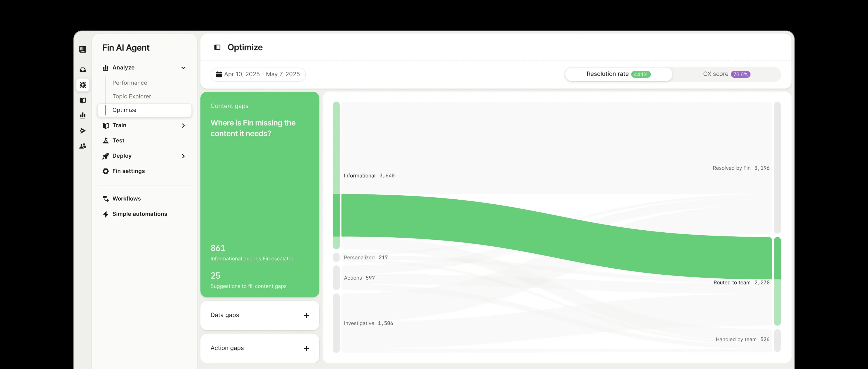Open the Action gaps card
The width and height of the screenshot is (868, 369).
[259, 348]
